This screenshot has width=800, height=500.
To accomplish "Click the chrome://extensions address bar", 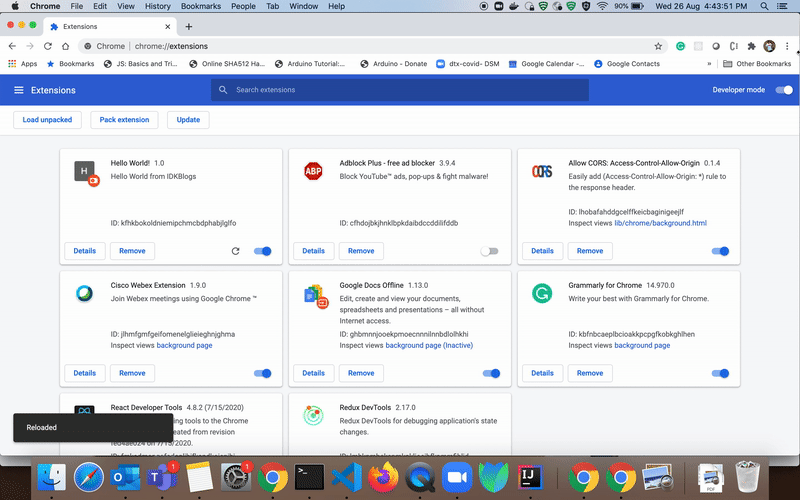I will [372, 46].
